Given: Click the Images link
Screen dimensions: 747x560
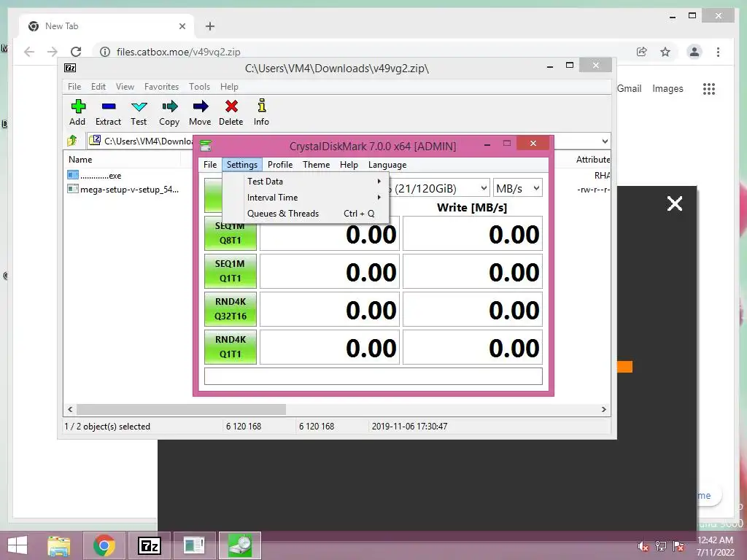Looking at the screenshot, I should click(667, 88).
